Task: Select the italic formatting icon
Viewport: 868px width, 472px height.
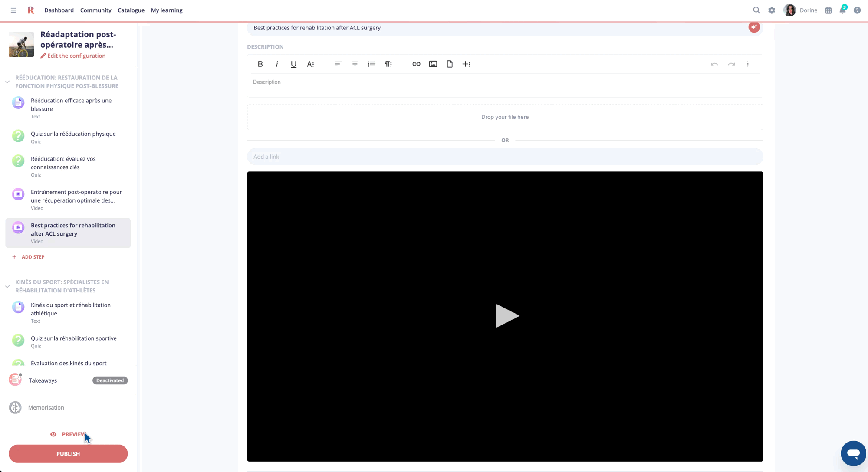Action: click(x=277, y=64)
